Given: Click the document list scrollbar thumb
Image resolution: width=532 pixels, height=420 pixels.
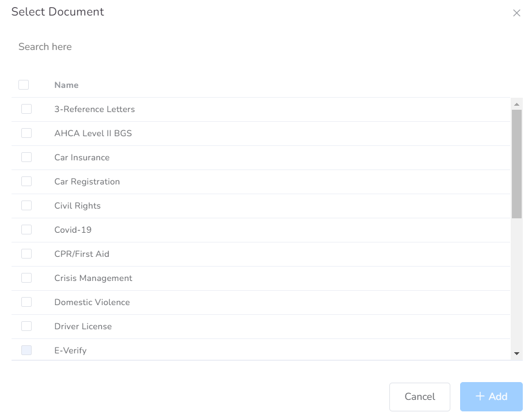Looking at the screenshot, I should coord(516,164).
